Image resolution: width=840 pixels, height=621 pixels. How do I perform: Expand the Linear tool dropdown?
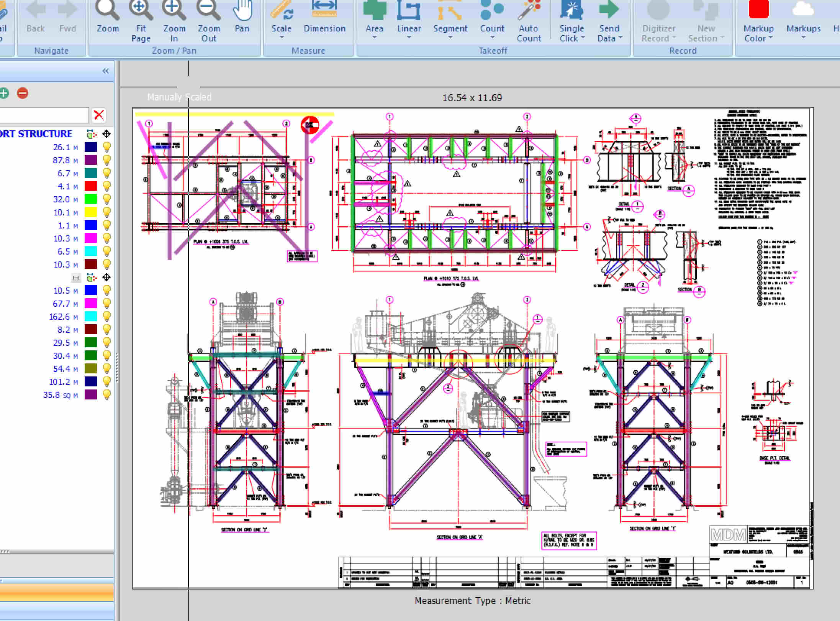(409, 38)
